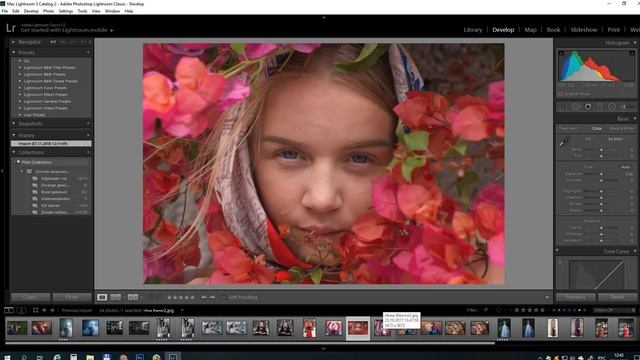Viewport: 640px width, 360px height.
Task: Switch to the Slideshow module
Action: (x=584, y=30)
